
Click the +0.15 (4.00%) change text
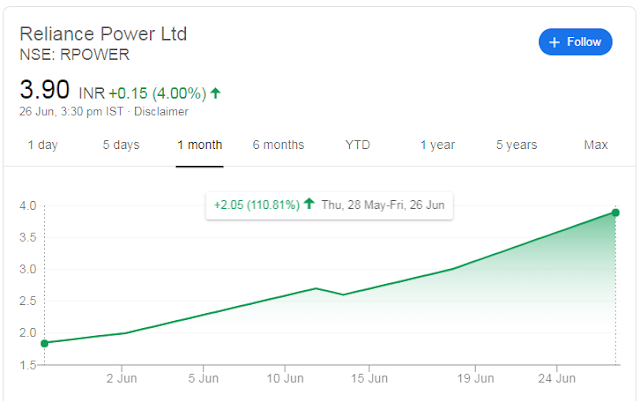point(158,93)
